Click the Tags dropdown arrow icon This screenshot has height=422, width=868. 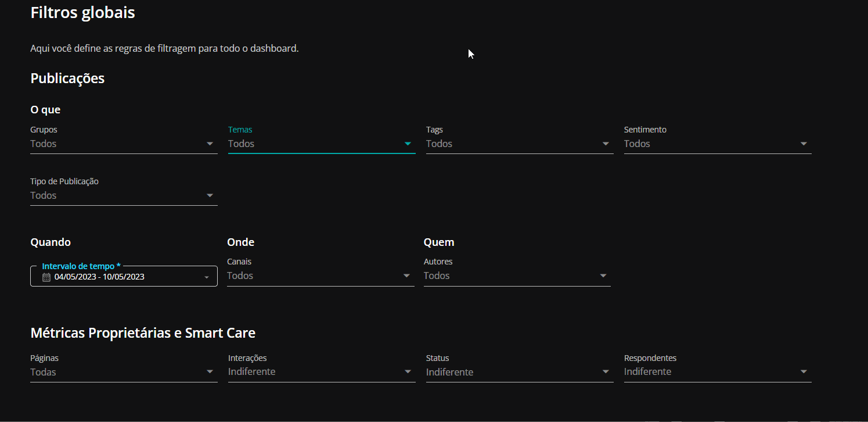point(606,144)
